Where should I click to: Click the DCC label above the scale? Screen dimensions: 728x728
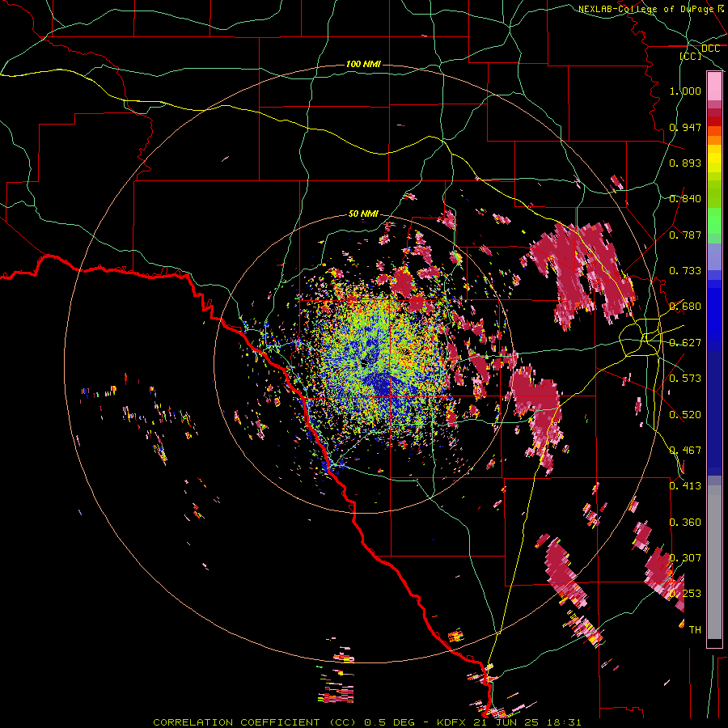(x=710, y=49)
